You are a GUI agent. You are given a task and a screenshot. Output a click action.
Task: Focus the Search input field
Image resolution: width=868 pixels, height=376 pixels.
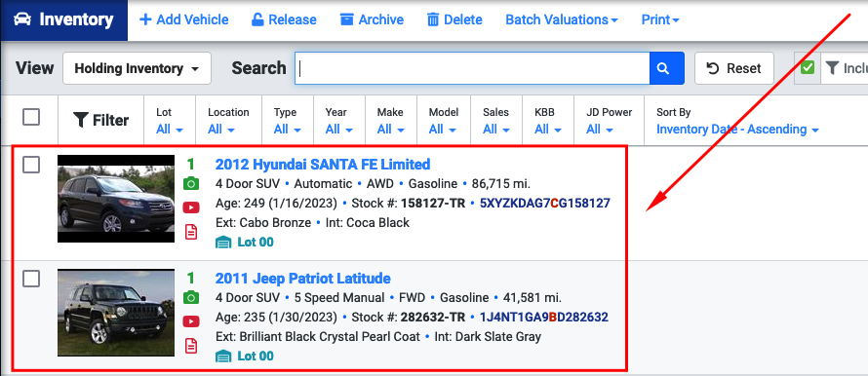tap(472, 68)
